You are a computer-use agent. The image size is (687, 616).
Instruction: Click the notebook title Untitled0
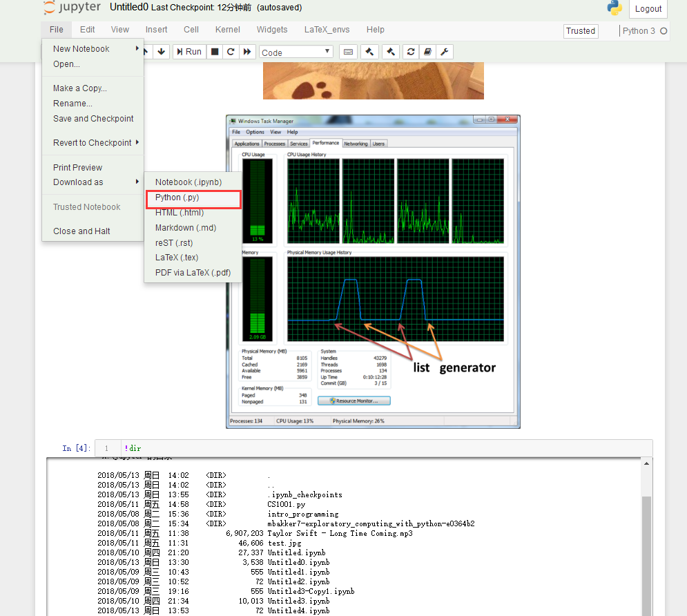click(x=129, y=7)
